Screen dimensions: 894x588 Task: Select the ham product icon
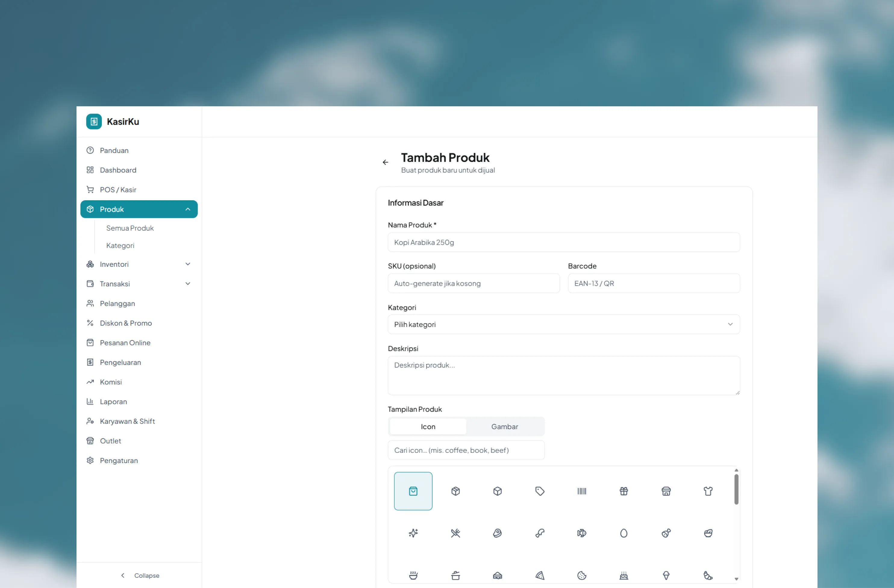666,533
